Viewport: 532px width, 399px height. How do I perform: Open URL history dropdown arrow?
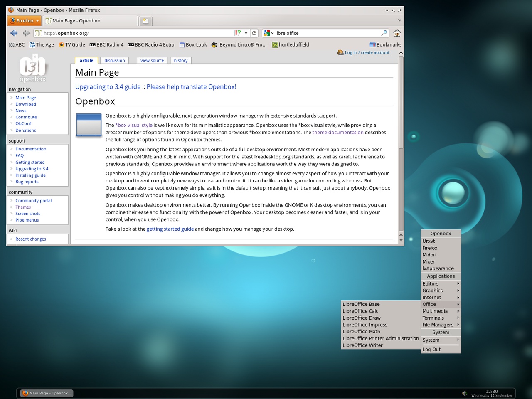(x=246, y=33)
